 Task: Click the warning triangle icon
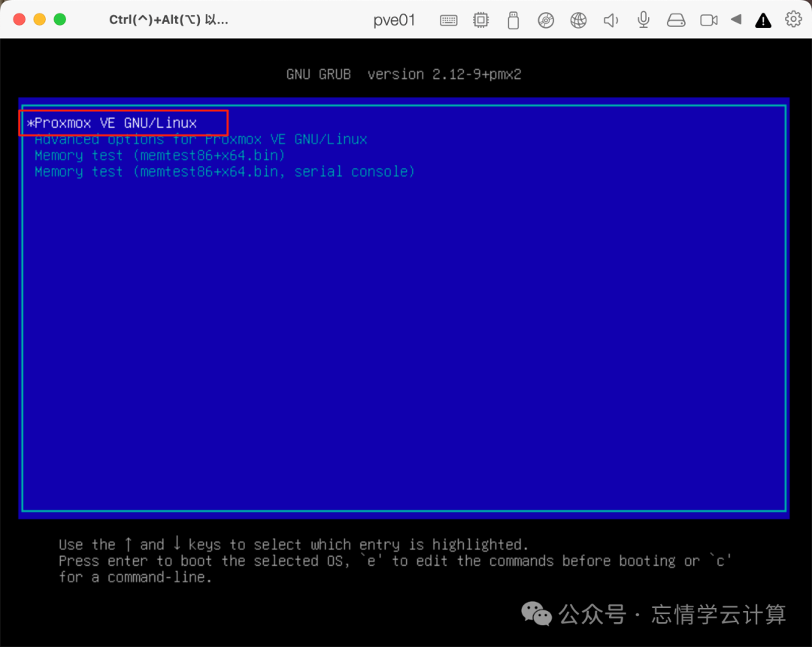pyautogui.click(x=763, y=20)
